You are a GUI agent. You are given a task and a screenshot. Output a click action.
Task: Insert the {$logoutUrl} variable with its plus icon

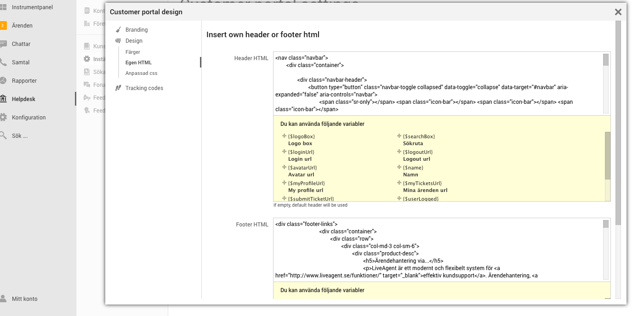coord(399,152)
